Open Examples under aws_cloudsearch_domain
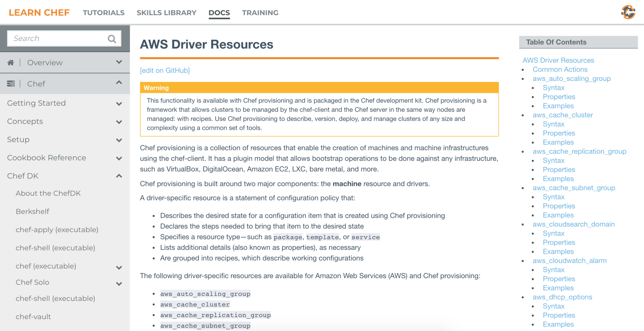Viewport: 644px width, 331px height. pyautogui.click(x=558, y=251)
